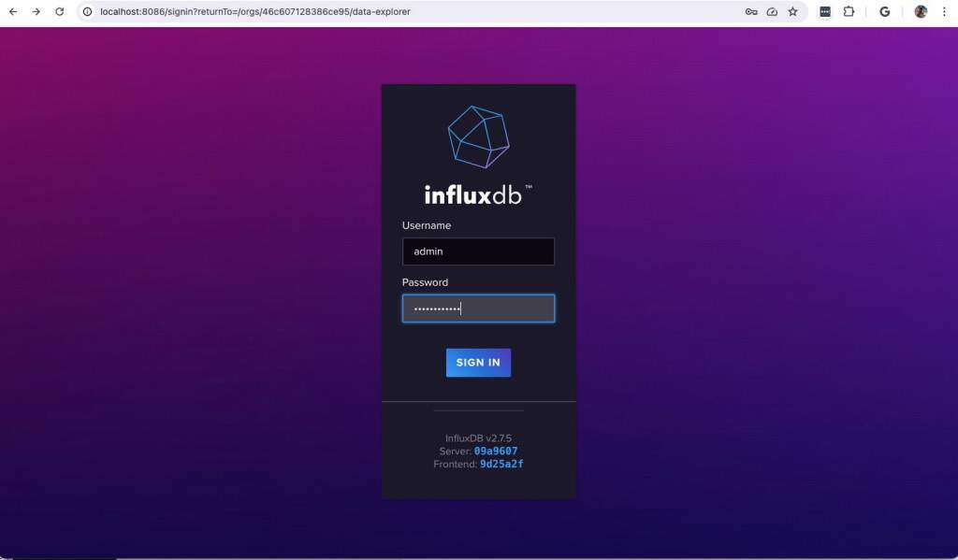Open the Chrome three-dot menu
Screen dimensions: 958x560
(944, 11)
